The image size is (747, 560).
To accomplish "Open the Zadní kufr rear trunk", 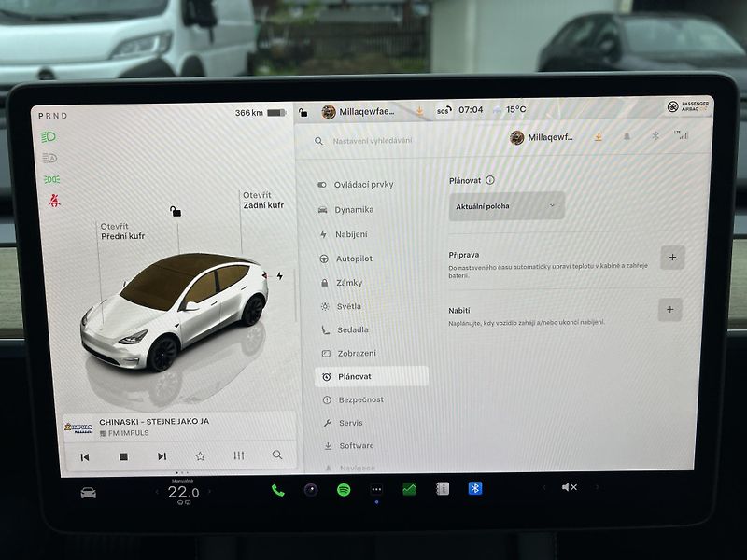I will coord(263,200).
